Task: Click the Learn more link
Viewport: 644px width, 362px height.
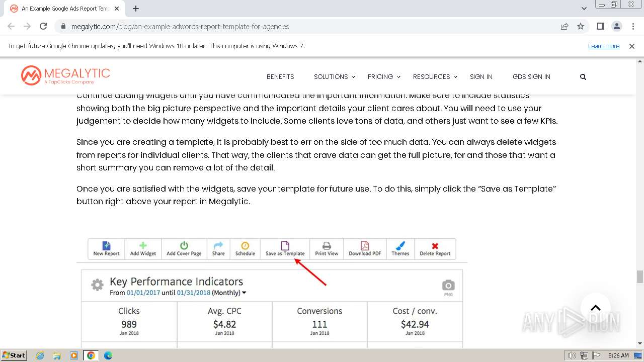Action: 604,46
